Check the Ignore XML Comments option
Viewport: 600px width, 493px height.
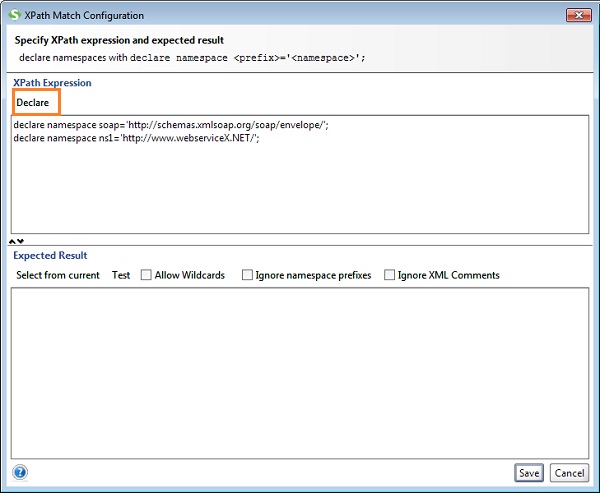coord(390,275)
